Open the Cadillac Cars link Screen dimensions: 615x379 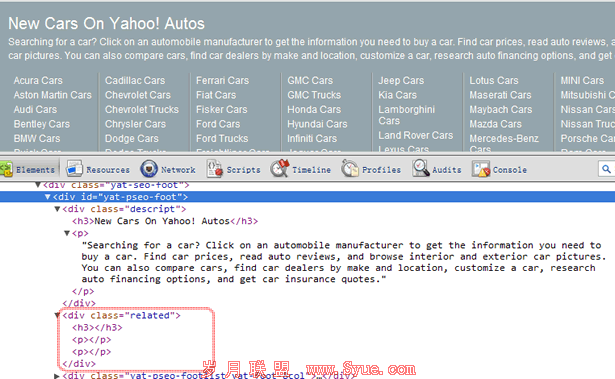(x=135, y=80)
